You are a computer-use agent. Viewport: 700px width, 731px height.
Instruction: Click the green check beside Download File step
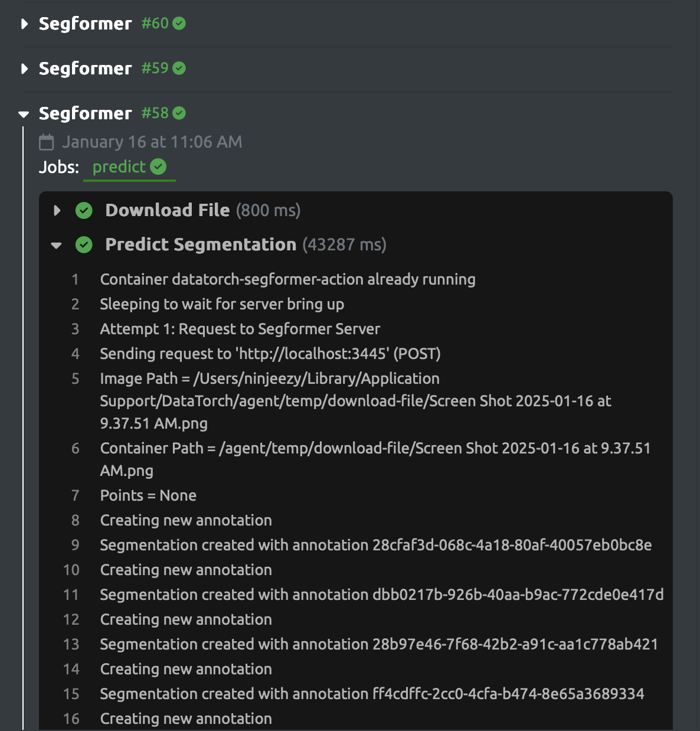[x=84, y=211]
